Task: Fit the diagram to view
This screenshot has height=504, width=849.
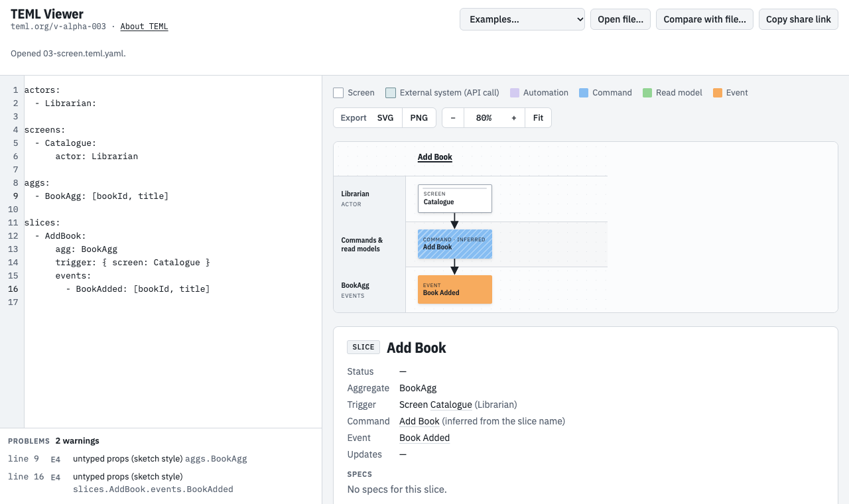Action: 538,117
